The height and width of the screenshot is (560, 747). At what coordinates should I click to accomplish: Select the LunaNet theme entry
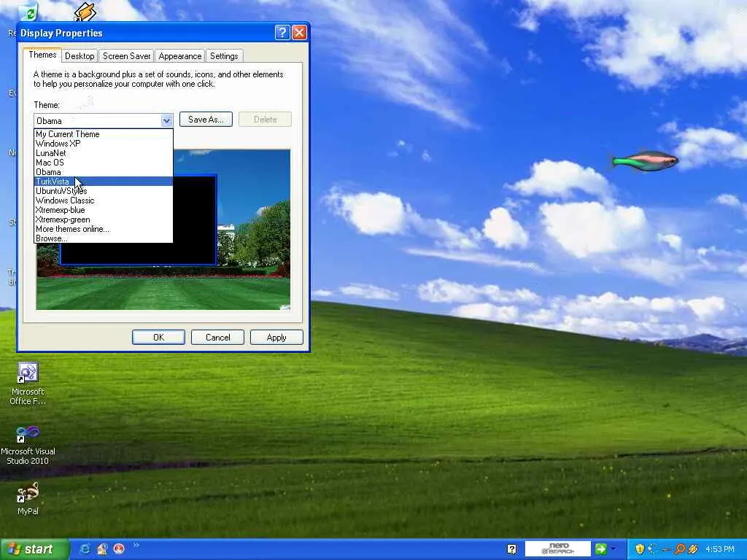point(104,153)
